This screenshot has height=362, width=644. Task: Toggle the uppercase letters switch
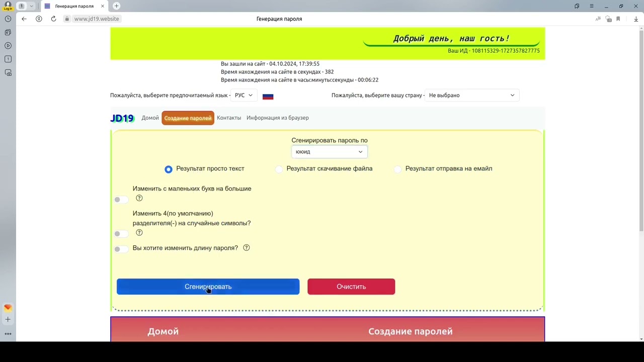point(120,200)
